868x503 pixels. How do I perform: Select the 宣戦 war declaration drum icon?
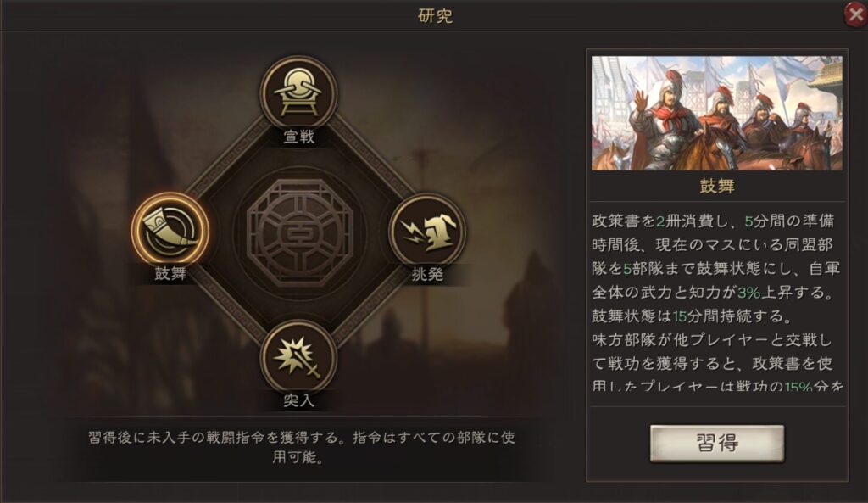299,93
